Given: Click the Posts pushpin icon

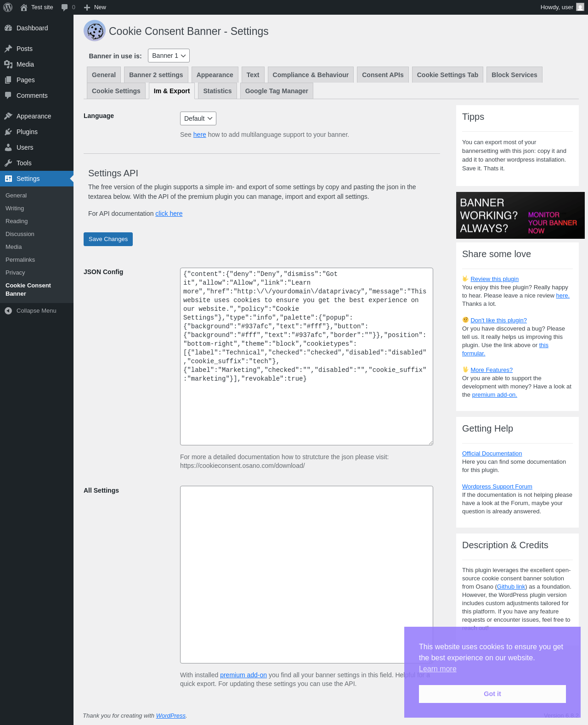Looking at the screenshot, I should point(8,49).
